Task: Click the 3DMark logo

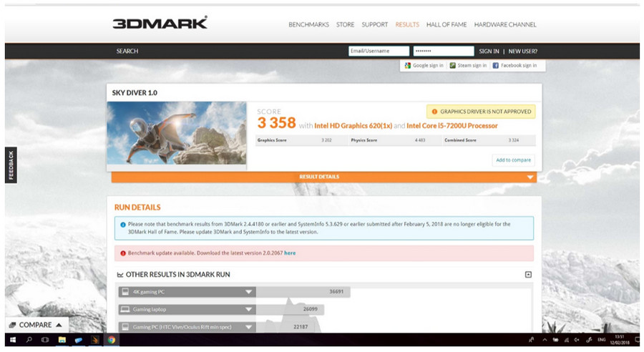Action: click(160, 24)
